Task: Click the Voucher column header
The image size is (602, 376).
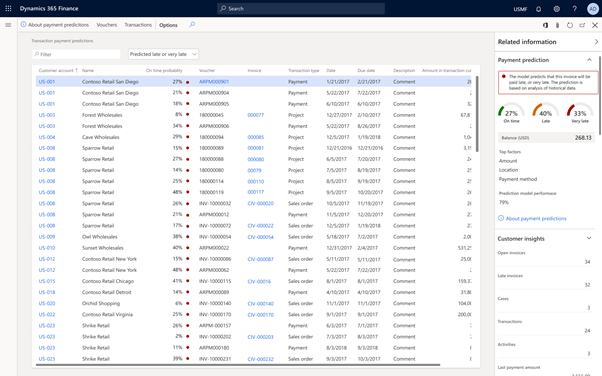Action: pyautogui.click(x=207, y=70)
